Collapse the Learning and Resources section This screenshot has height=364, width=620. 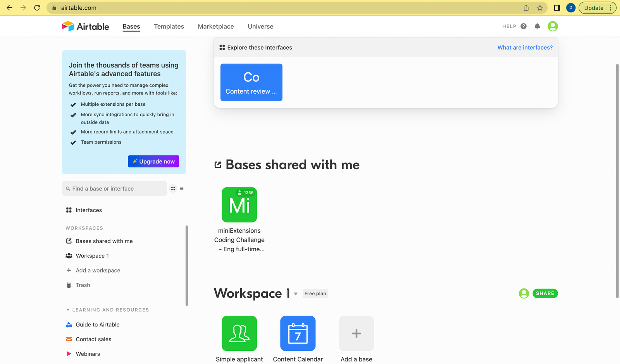click(68, 310)
